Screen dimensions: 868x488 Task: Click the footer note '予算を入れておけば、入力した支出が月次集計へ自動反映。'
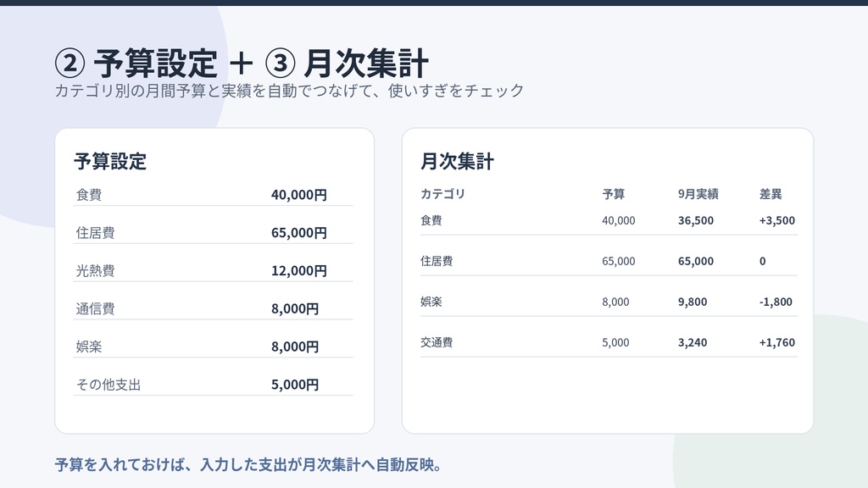(249, 464)
